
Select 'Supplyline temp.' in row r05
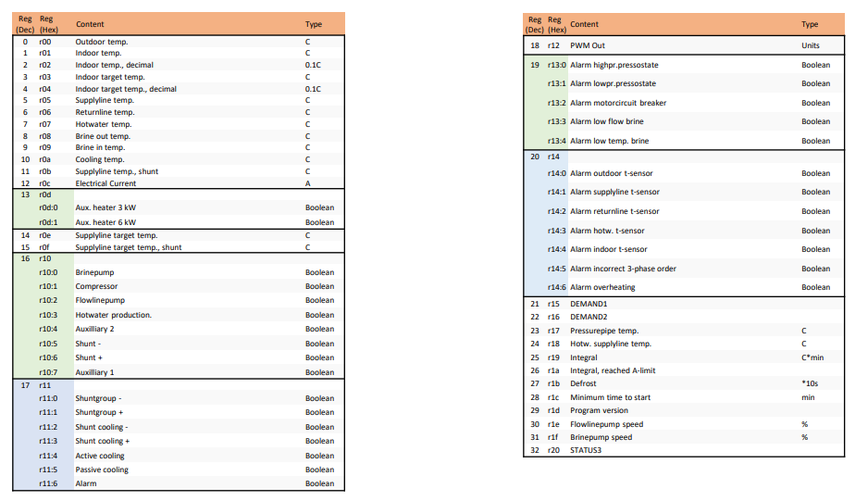point(105,100)
